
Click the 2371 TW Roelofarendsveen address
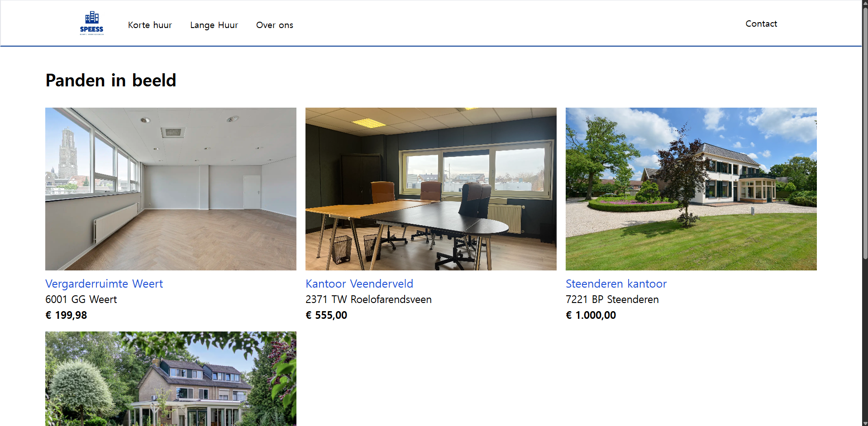click(368, 299)
